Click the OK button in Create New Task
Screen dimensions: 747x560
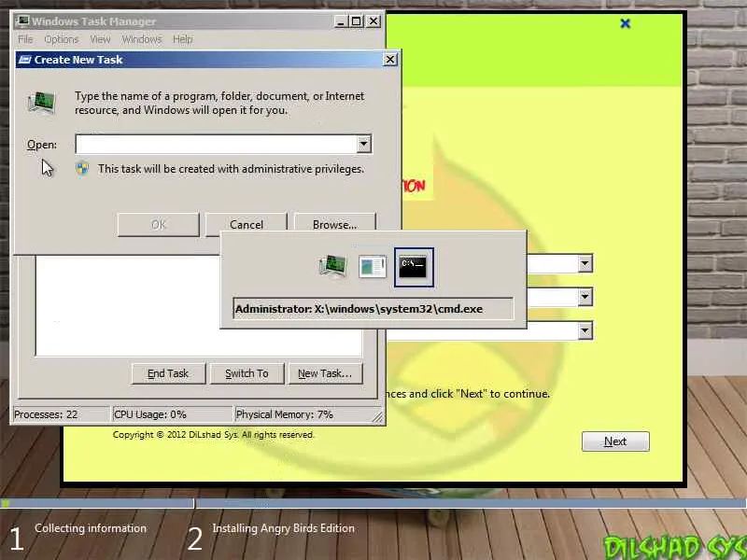(x=158, y=224)
